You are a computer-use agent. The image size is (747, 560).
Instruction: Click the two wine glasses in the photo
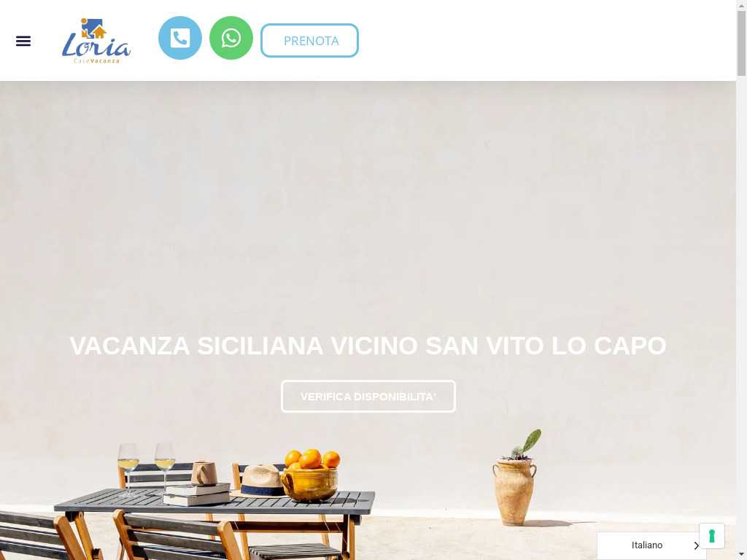(146, 467)
